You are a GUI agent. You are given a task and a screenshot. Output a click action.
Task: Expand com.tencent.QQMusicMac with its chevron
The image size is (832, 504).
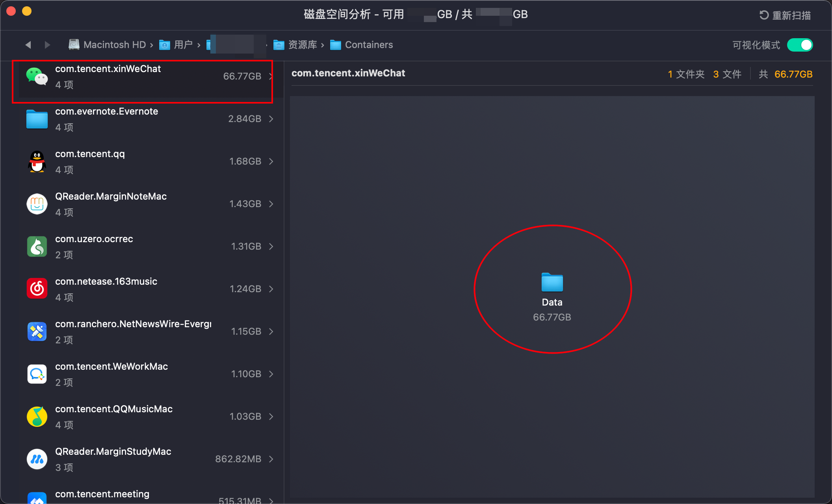(271, 417)
